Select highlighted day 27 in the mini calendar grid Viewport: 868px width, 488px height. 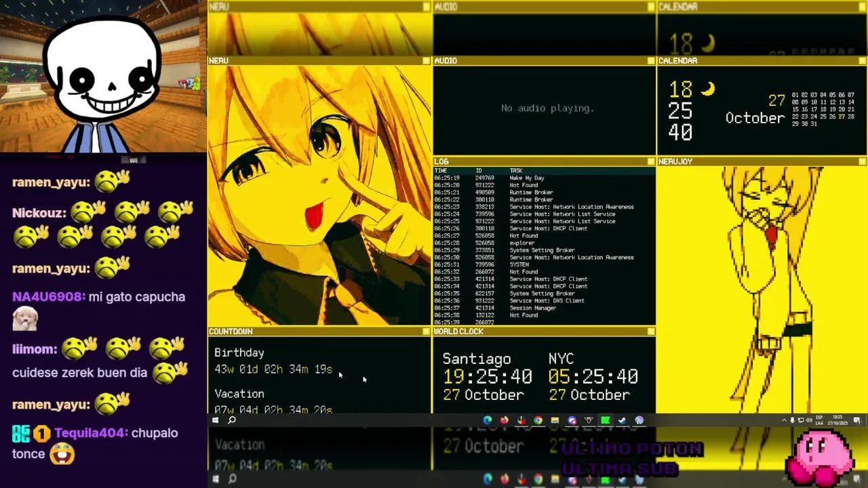point(842,117)
